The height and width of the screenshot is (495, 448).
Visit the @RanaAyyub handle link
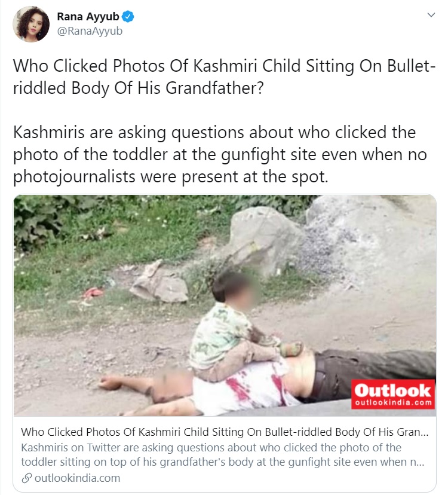pyautogui.click(x=90, y=31)
